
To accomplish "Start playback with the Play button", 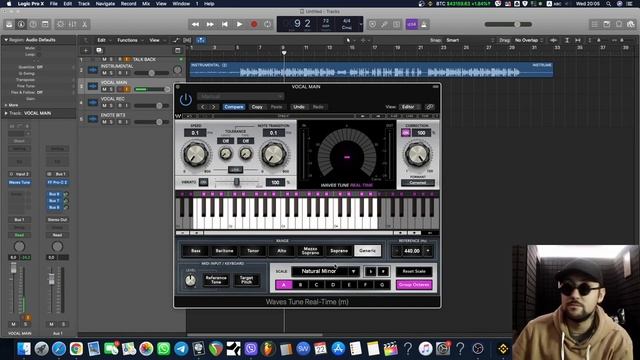I will click(239, 24).
